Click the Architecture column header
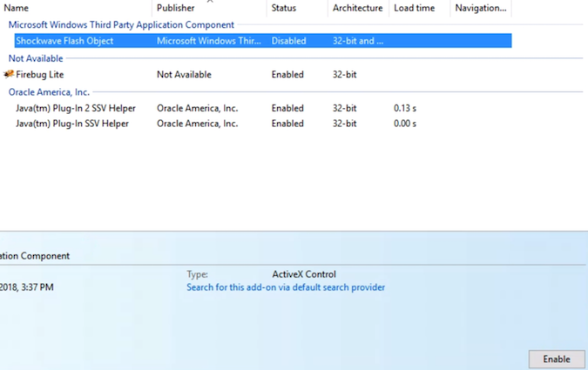The image size is (588, 370). [x=358, y=8]
